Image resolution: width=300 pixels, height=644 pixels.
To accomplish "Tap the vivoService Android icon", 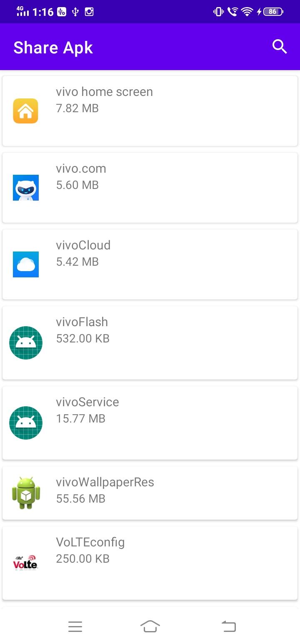I will tap(26, 423).
